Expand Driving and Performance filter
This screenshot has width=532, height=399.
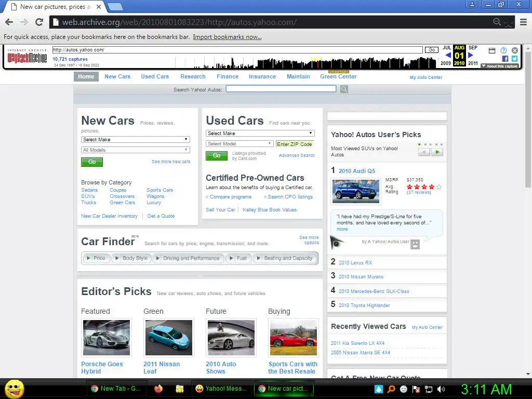pos(188,258)
